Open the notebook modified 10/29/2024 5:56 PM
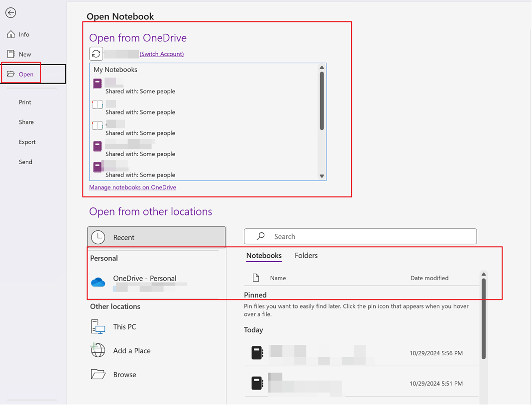The image size is (532, 405). point(361,353)
